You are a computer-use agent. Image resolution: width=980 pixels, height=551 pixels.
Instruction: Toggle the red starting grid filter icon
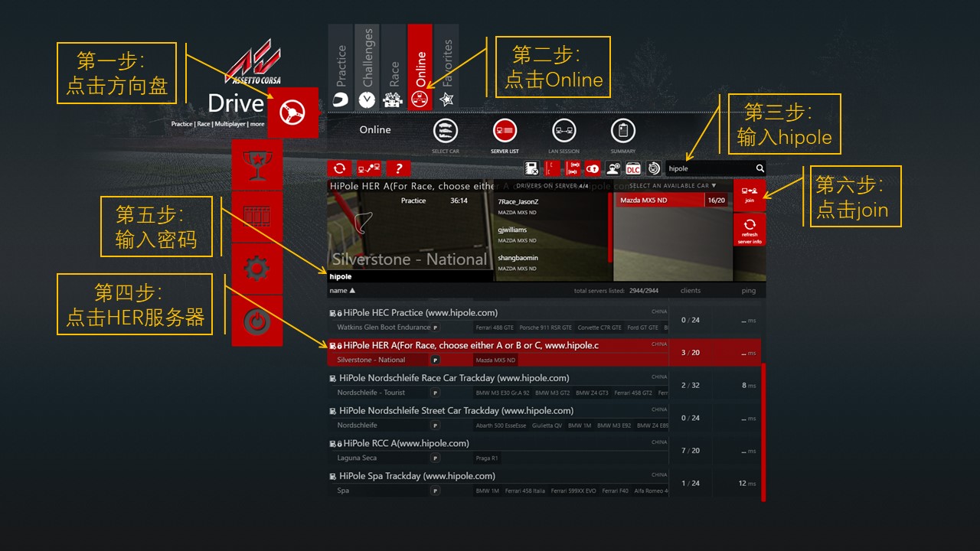(x=572, y=168)
